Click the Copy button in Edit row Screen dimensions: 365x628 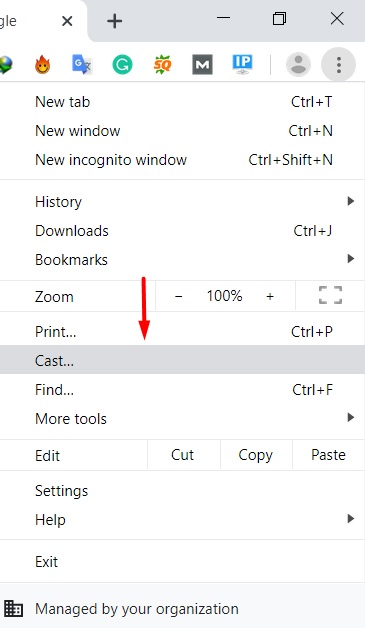pos(256,455)
